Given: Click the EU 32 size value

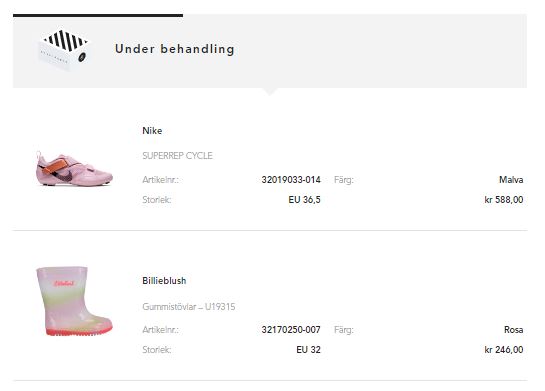Looking at the screenshot, I should click(x=308, y=350).
